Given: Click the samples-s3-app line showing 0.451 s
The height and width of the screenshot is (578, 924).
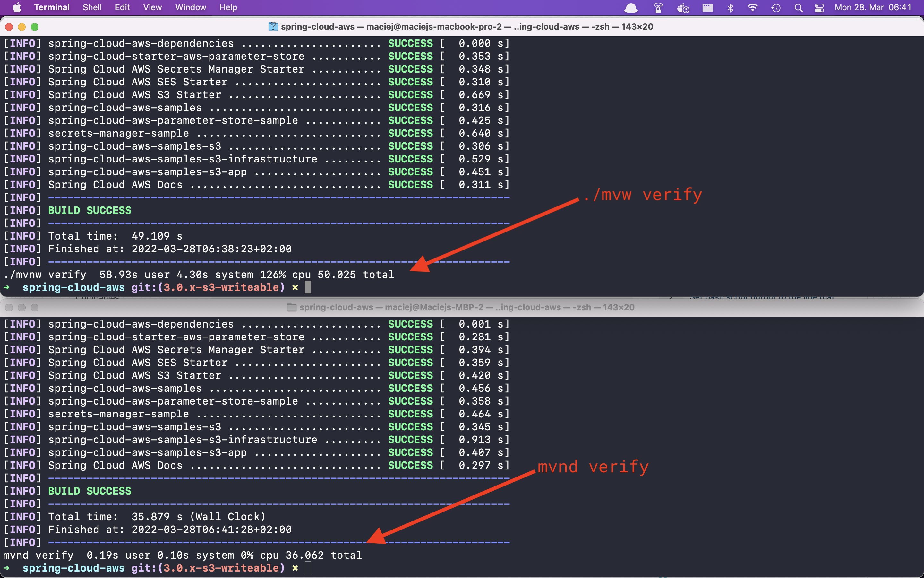Looking at the screenshot, I should coord(257,172).
